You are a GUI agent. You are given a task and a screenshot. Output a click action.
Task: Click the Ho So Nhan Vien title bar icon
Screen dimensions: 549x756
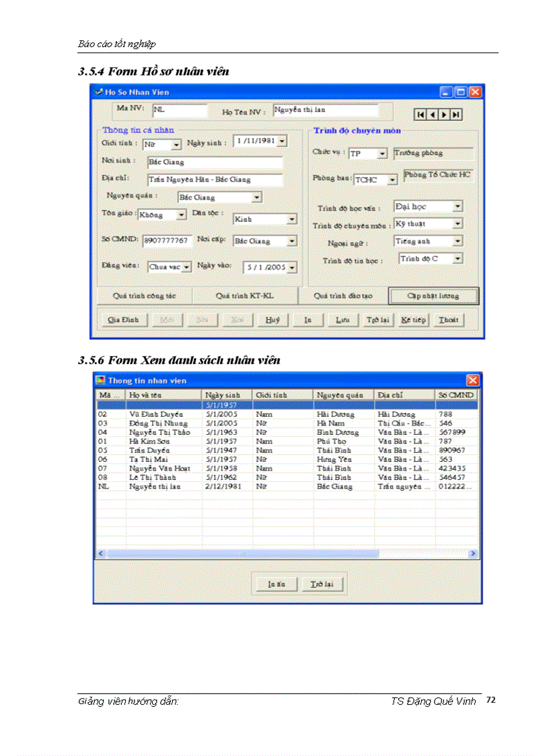point(99,92)
